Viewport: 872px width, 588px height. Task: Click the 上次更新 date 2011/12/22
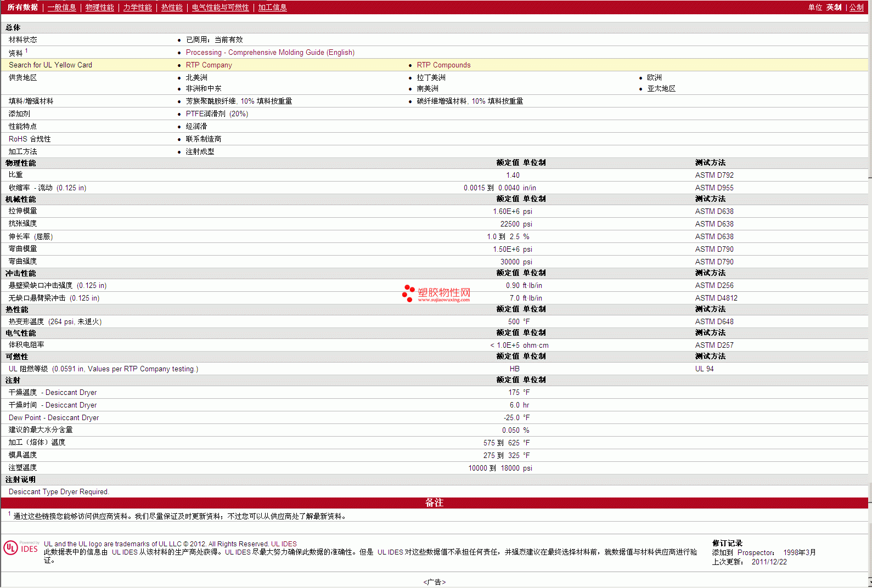pos(769,562)
